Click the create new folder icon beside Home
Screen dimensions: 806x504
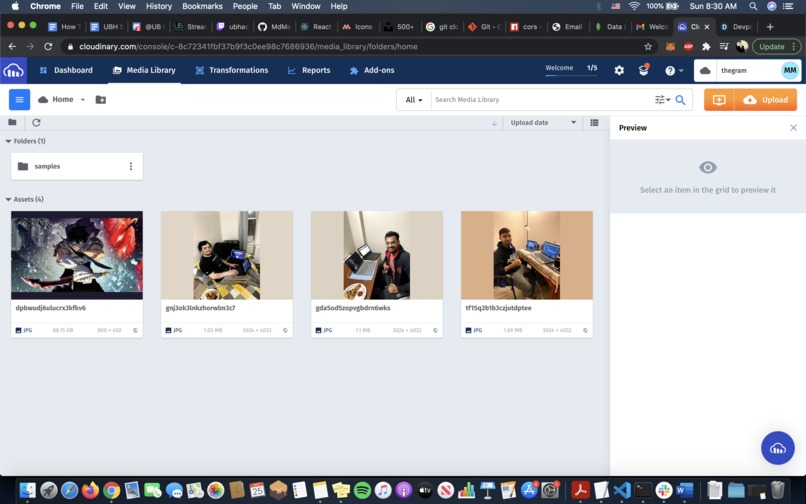tap(101, 100)
